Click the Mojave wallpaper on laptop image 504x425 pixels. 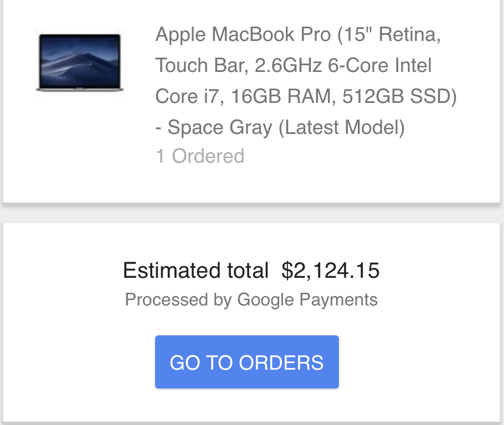point(79,60)
